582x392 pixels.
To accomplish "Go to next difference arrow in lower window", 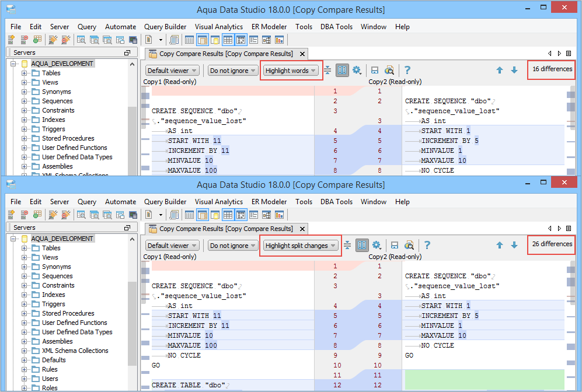I will (514, 245).
